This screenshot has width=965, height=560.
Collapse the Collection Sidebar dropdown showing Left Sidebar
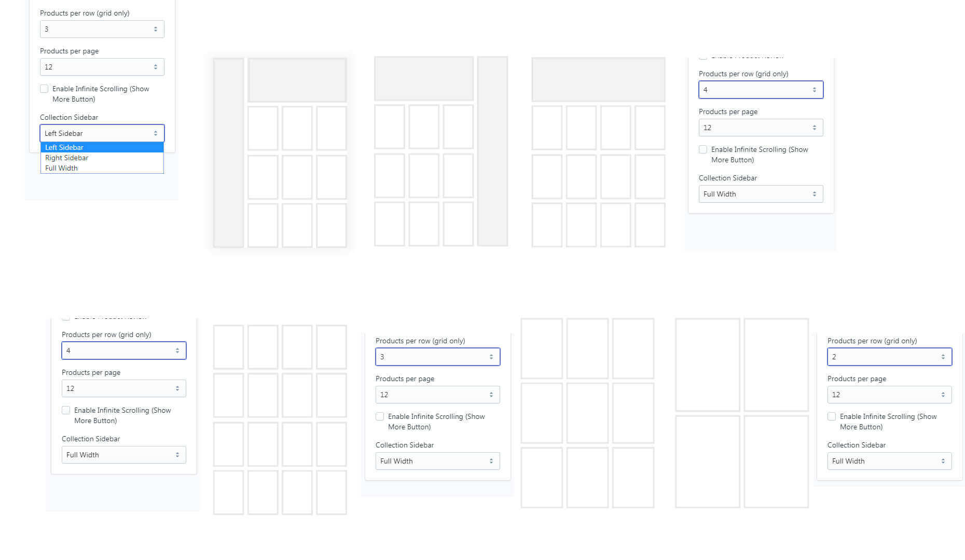102,133
